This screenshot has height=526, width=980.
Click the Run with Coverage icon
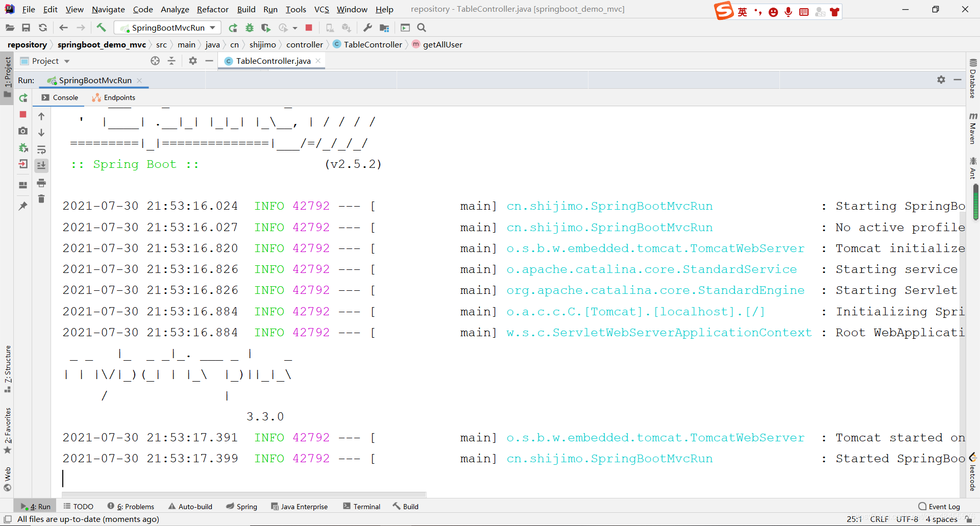[265, 28]
